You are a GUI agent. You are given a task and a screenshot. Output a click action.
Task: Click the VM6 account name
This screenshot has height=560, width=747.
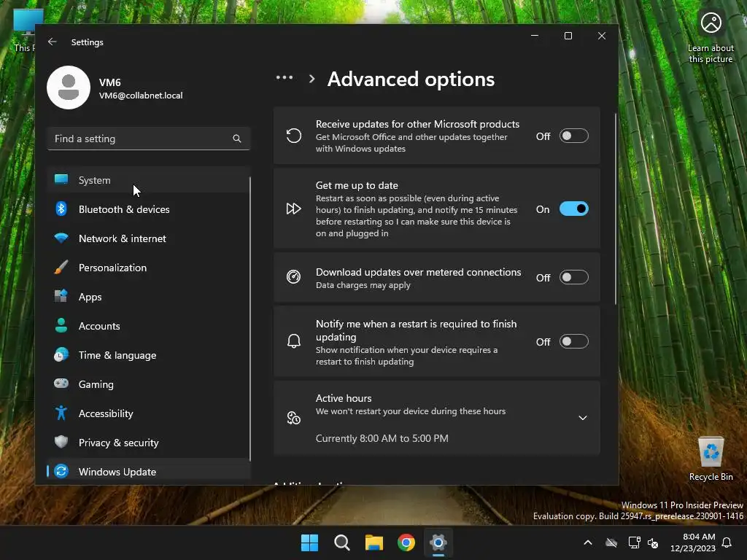(x=110, y=82)
